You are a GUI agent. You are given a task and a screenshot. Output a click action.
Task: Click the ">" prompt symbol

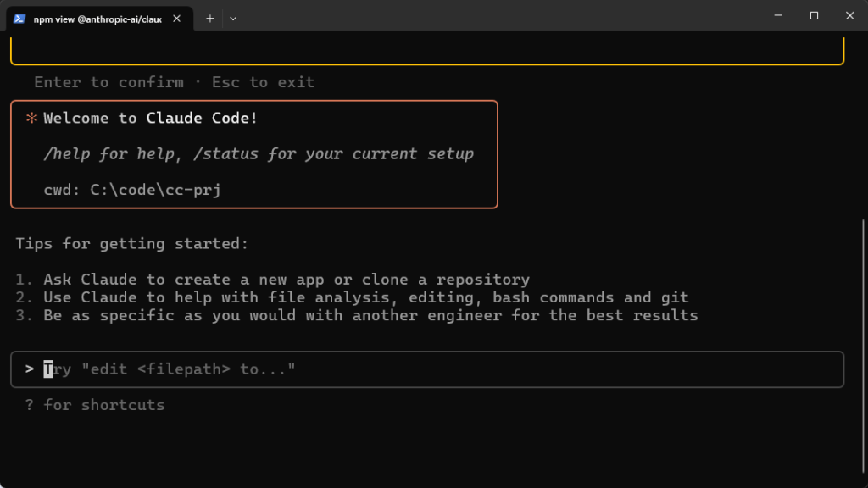pos(30,369)
